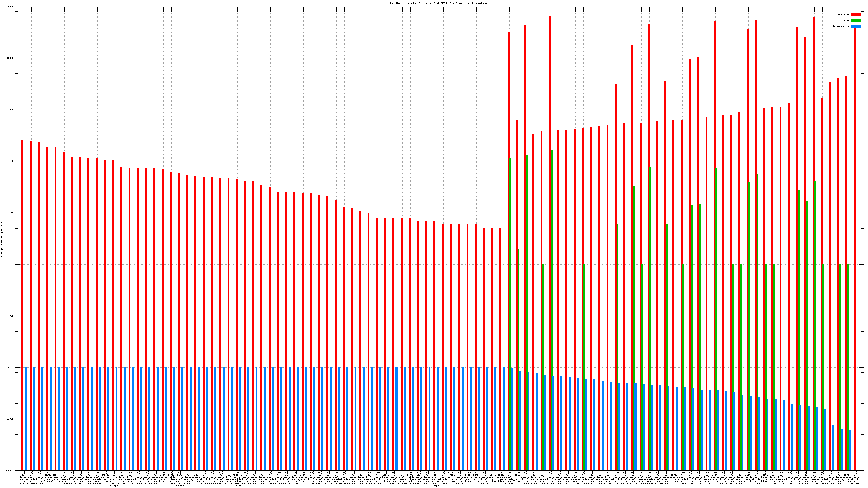This screenshot has height=488, width=868.
Task: Click the 100000 y-axis tick label
Action: 10,7
